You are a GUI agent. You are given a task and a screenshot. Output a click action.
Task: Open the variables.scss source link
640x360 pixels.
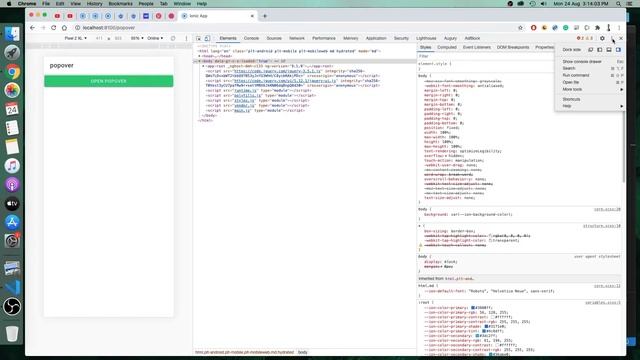[602, 303]
